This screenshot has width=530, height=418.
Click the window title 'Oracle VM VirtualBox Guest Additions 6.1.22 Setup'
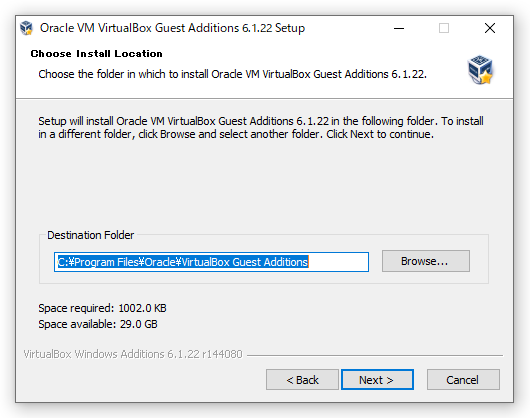172,28
